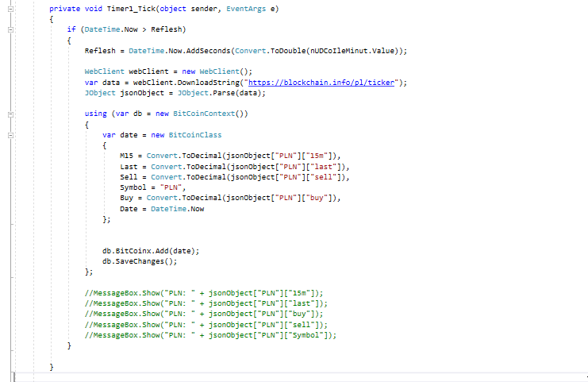Click the private keyword of the method

tap(64, 9)
